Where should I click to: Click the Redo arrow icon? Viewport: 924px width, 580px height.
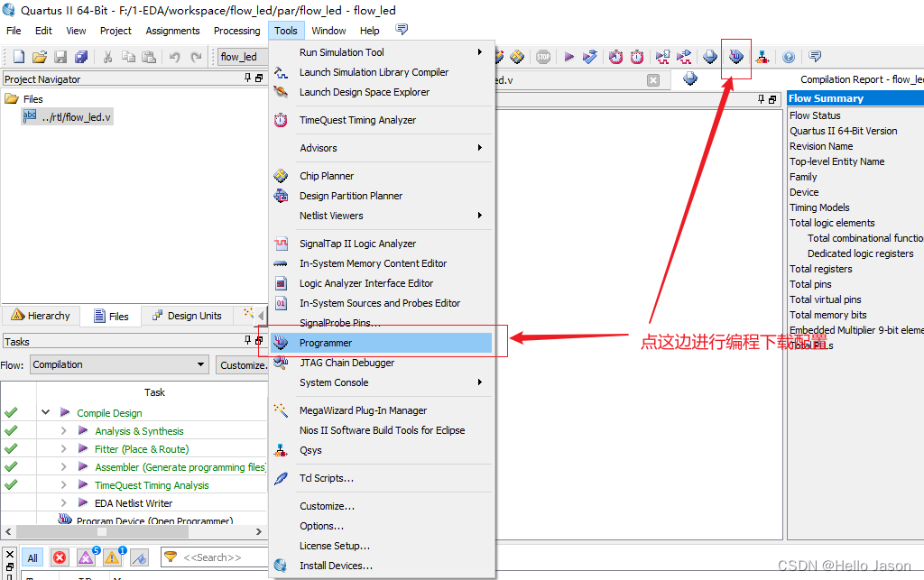pyautogui.click(x=196, y=57)
